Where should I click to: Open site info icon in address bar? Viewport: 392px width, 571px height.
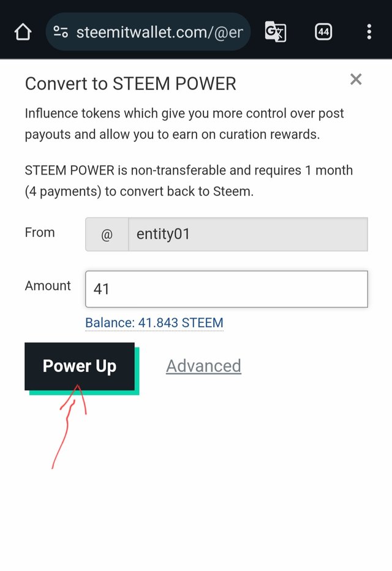[61, 32]
